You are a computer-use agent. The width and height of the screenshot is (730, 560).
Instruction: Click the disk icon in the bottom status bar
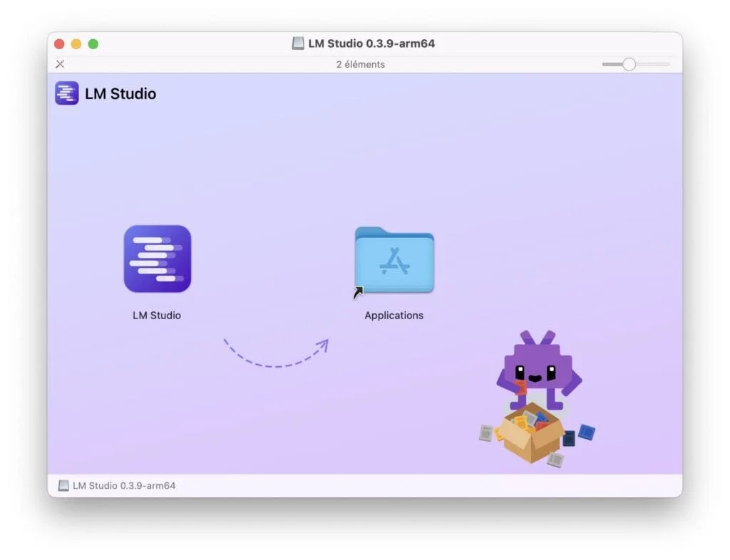(x=63, y=485)
